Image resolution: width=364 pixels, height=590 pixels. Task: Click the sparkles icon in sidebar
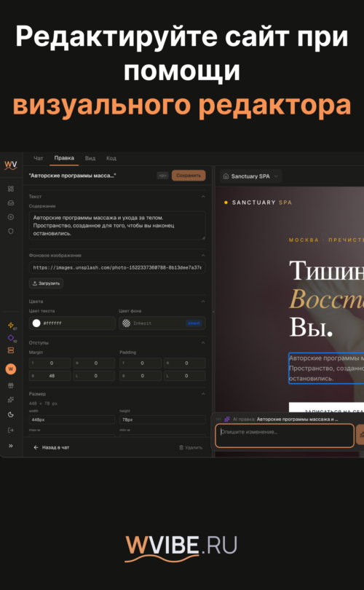click(x=10, y=400)
